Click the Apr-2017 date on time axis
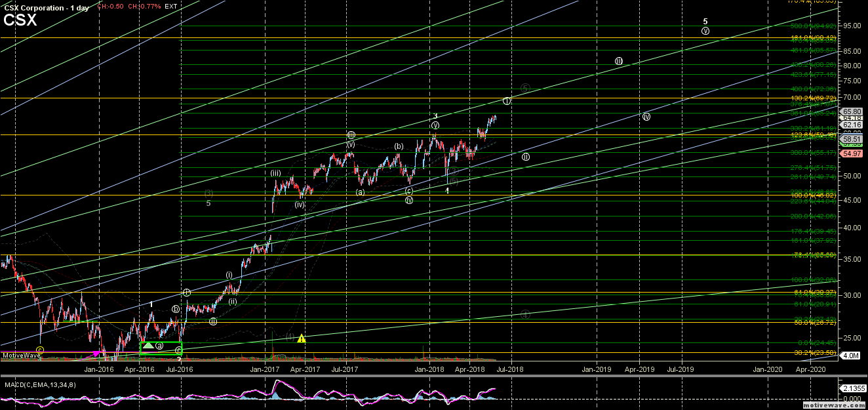Screen dimensions: 868x410 tap(306, 369)
